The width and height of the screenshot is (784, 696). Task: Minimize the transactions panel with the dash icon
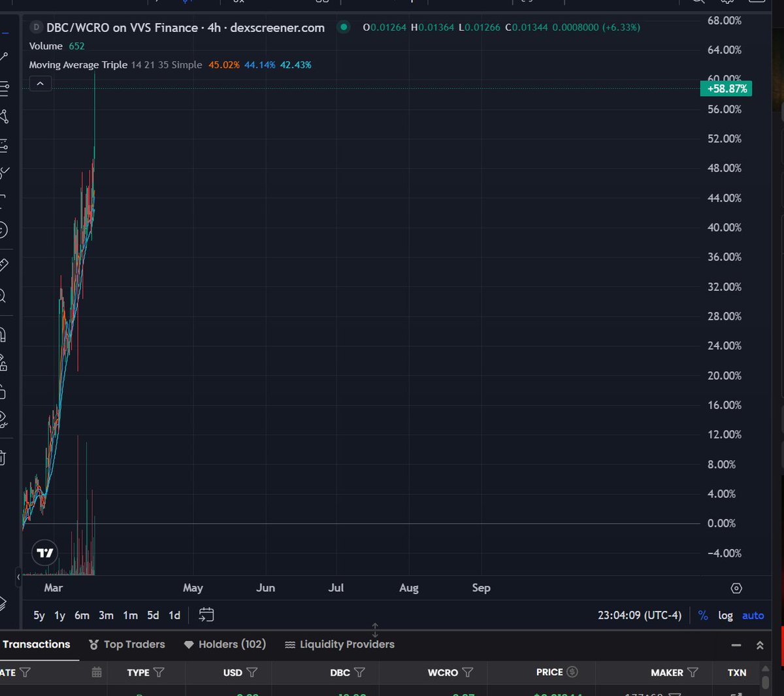[x=736, y=645]
